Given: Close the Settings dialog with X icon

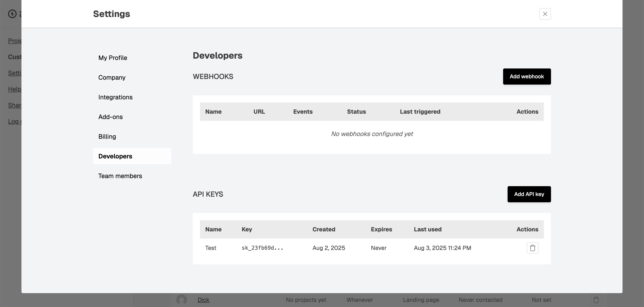Looking at the screenshot, I should click(545, 14).
